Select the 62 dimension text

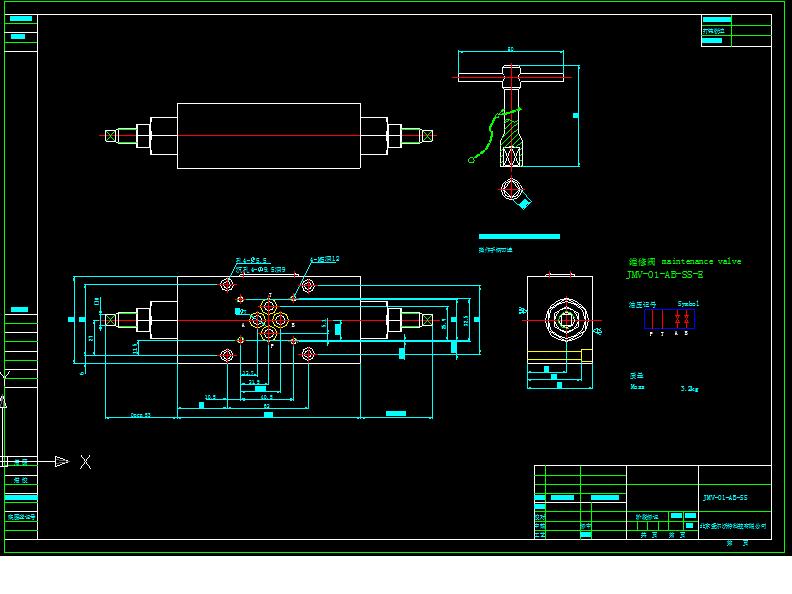tap(267, 406)
